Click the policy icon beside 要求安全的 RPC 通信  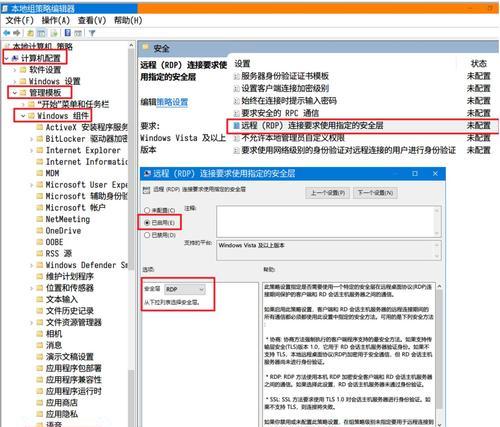(x=236, y=113)
